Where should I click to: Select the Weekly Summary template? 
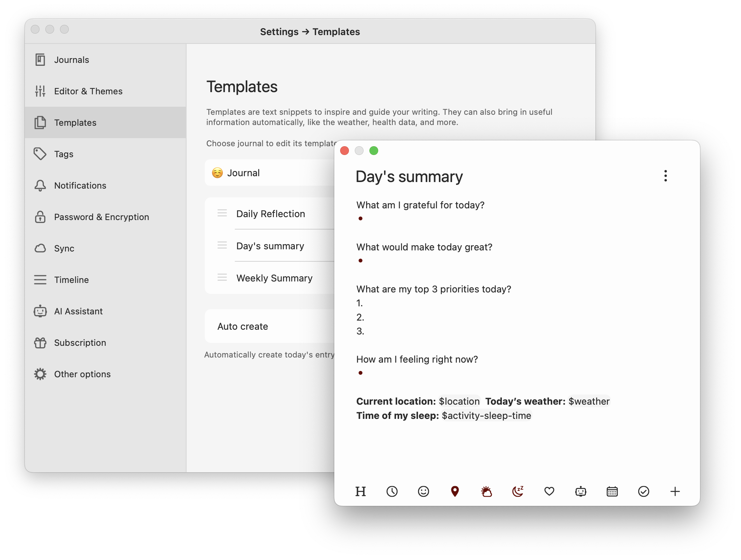click(274, 277)
